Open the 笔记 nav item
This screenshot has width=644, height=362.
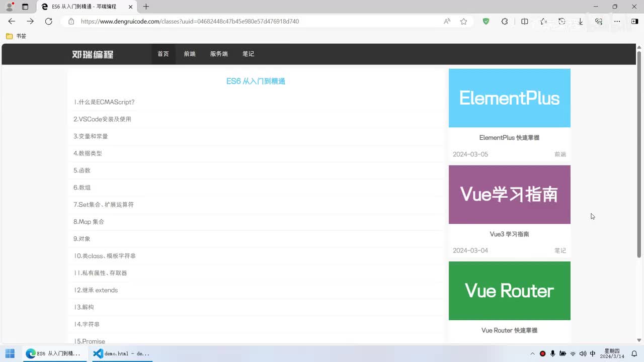click(x=248, y=54)
